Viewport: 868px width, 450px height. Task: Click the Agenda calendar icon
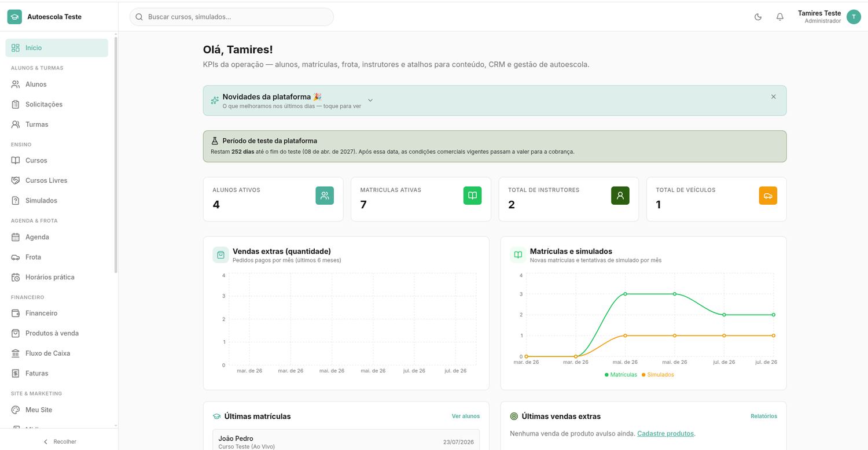(x=16, y=237)
